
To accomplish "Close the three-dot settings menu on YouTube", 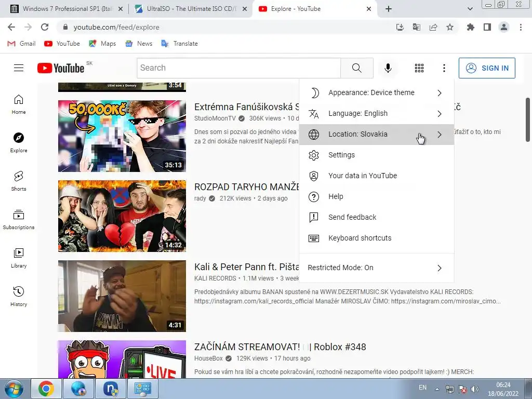I will pyautogui.click(x=444, y=68).
